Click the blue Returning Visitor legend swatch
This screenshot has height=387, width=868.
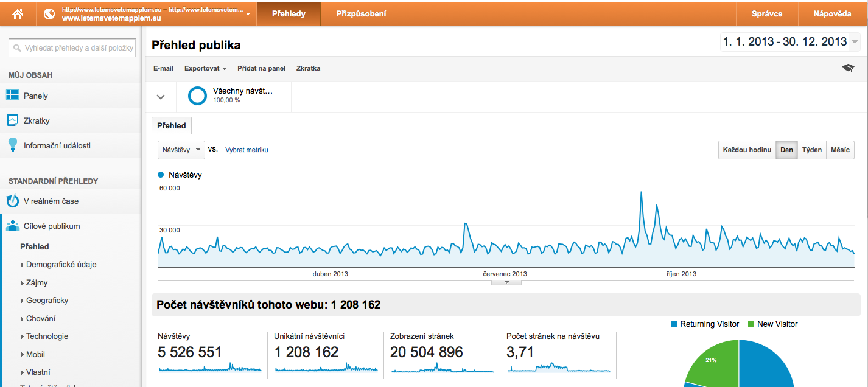tap(674, 324)
